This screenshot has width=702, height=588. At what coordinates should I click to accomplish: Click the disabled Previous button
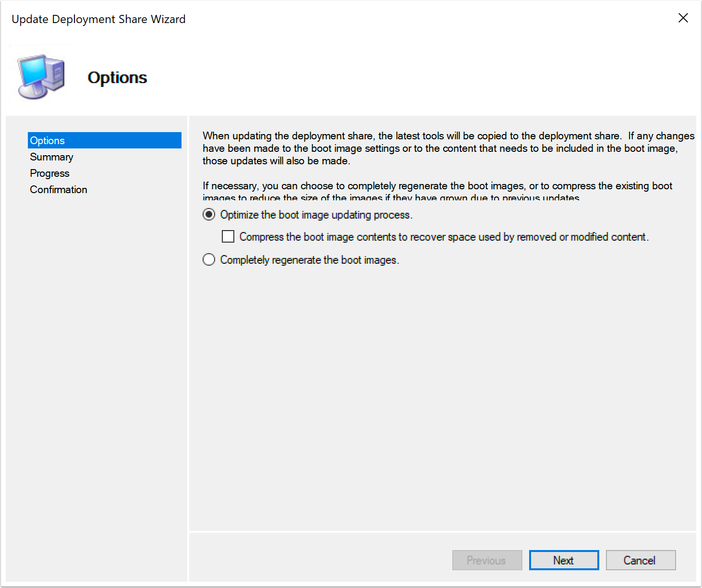pyautogui.click(x=487, y=560)
